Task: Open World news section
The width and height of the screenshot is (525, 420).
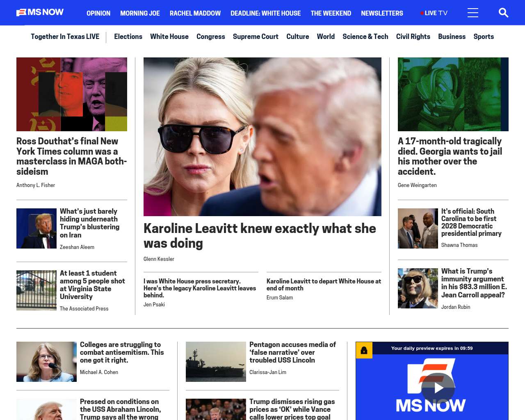Action: click(x=326, y=37)
